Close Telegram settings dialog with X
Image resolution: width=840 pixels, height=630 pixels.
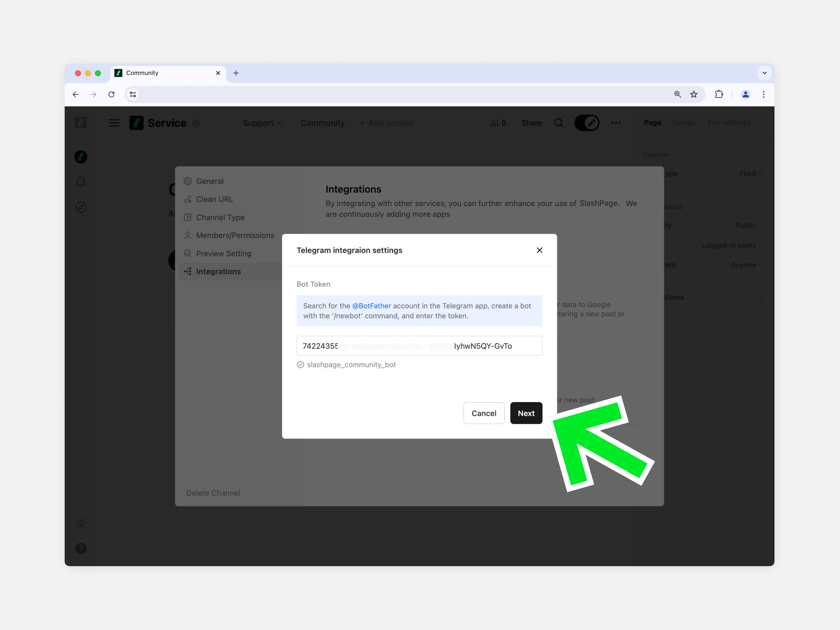coord(539,250)
